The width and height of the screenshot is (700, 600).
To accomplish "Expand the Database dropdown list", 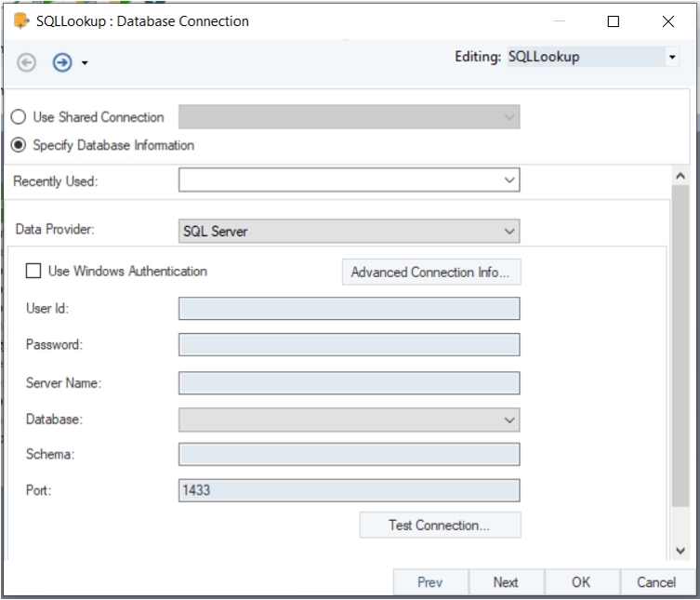I will tap(508, 420).
